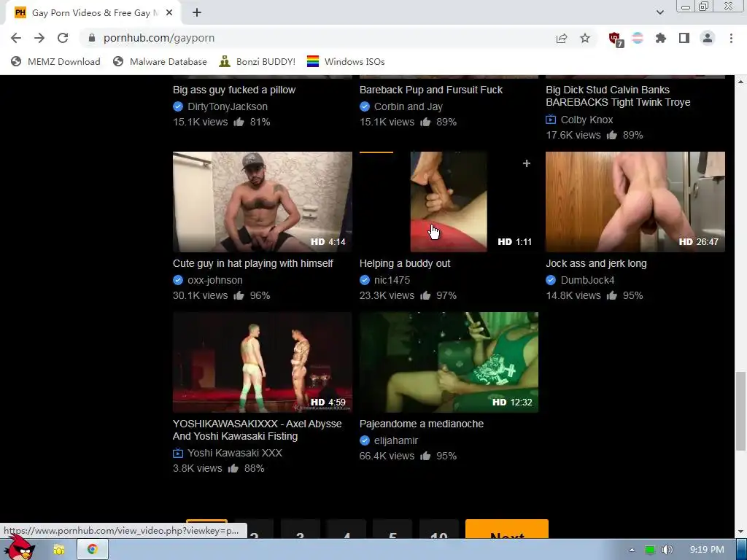
Task: Open the Bonzi BUDDY! bookmark
Action: [x=258, y=61]
